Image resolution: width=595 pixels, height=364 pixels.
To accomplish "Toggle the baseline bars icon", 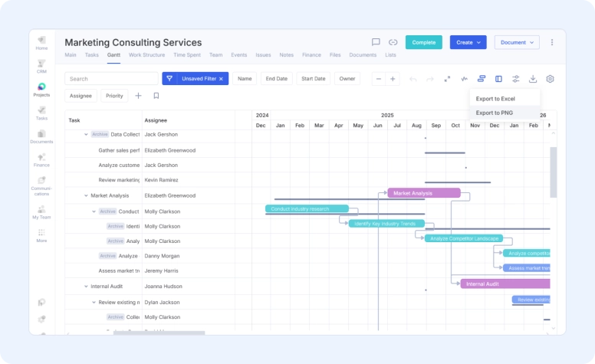I will (482, 79).
